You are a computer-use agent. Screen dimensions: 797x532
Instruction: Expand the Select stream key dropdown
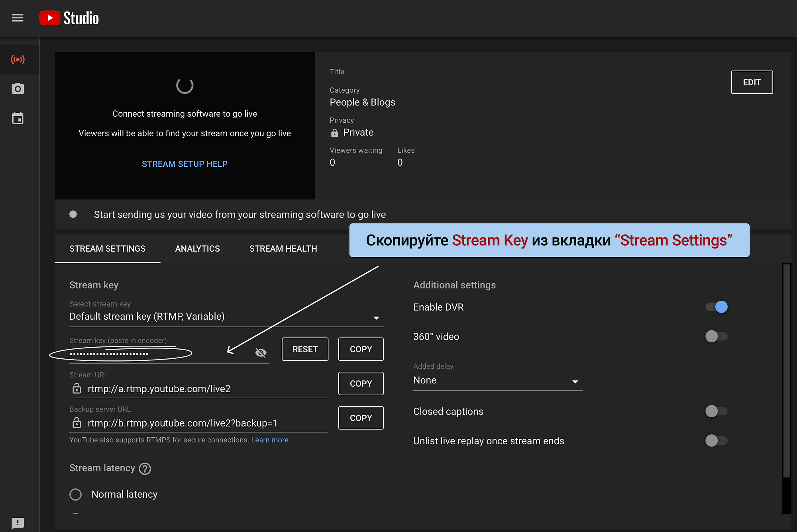(x=226, y=316)
